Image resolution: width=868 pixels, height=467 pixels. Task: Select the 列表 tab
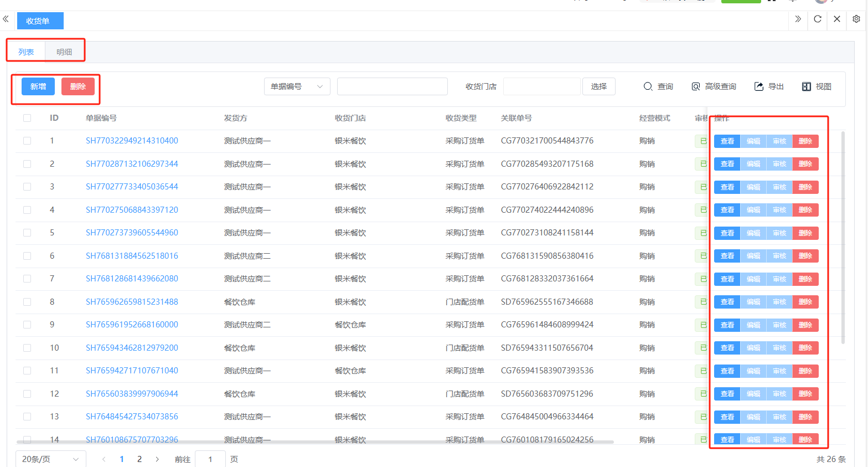pos(26,52)
